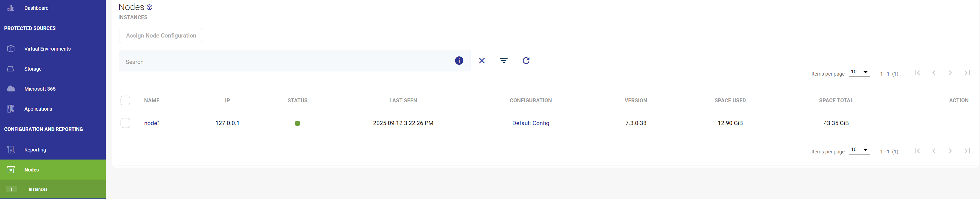
Task: Open Microsoft 365 in the sidebar
Action: 39,89
